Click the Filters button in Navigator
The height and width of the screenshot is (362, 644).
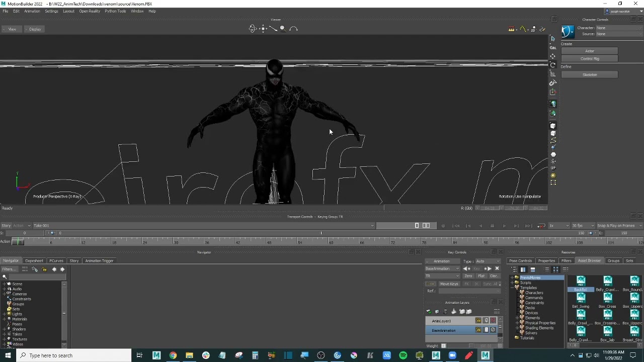click(x=10, y=269)
